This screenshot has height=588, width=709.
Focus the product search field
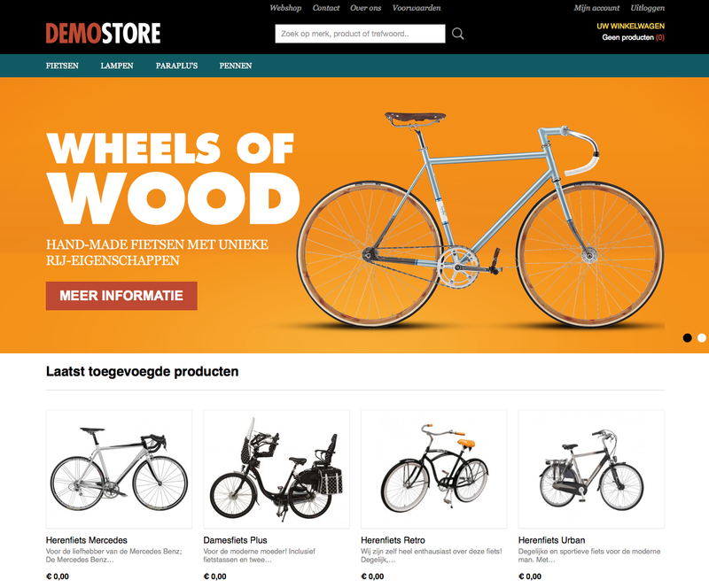click(x=360, y=34)
